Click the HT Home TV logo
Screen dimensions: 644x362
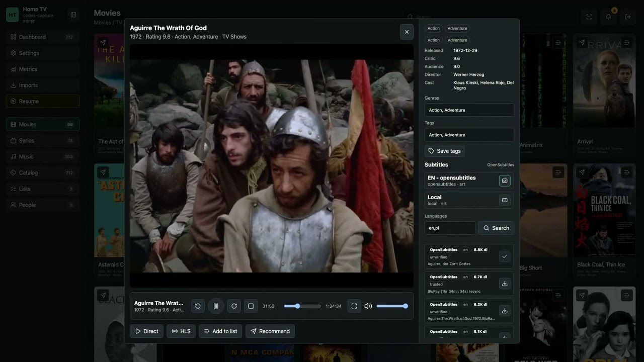click(x=13, y=15)
